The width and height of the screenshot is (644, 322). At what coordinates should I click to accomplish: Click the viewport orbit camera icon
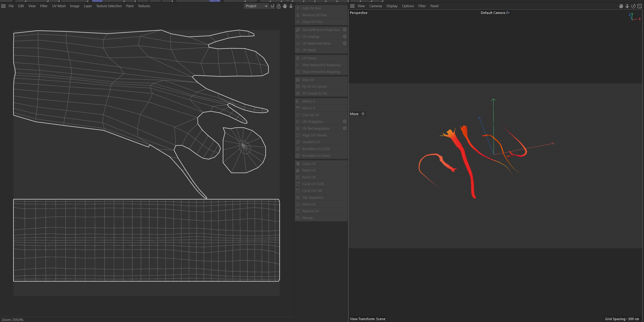[633, 6]
